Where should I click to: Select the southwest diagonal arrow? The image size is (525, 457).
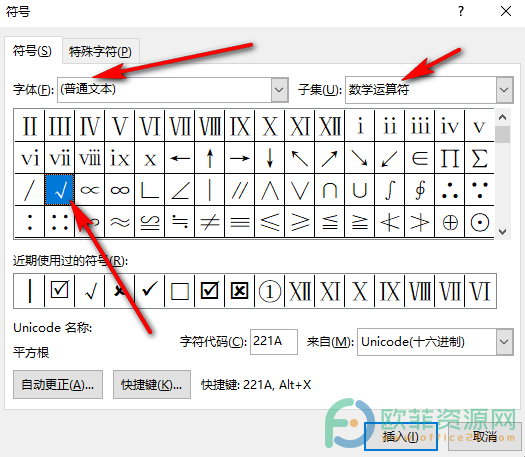pos(390,158)
